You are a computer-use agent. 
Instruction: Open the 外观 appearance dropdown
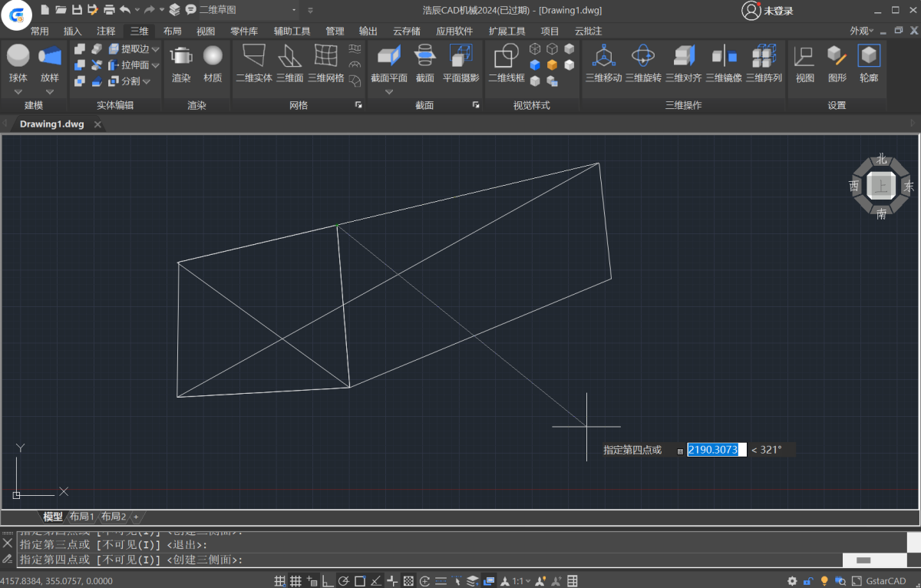861,31
